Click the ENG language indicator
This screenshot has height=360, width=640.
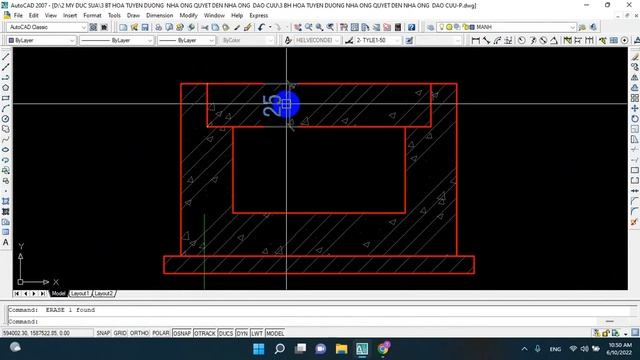(555, 349)
